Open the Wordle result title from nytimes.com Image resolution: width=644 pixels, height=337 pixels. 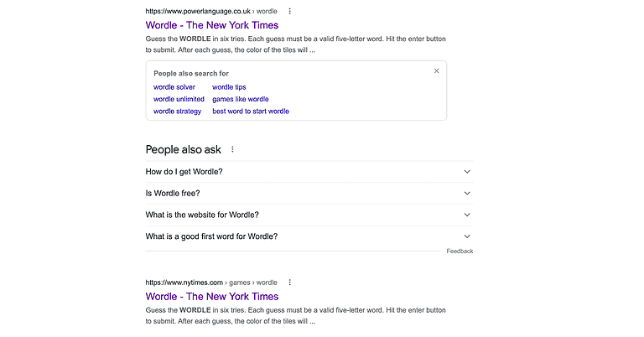tap(211, 296)
